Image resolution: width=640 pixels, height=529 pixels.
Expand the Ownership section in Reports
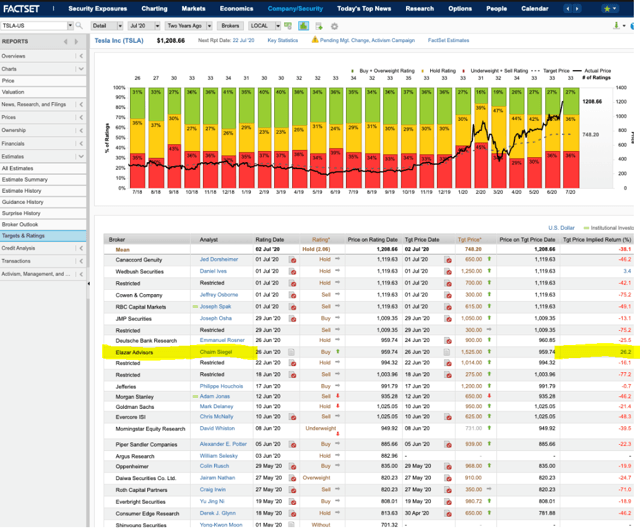tap(81, 130)
